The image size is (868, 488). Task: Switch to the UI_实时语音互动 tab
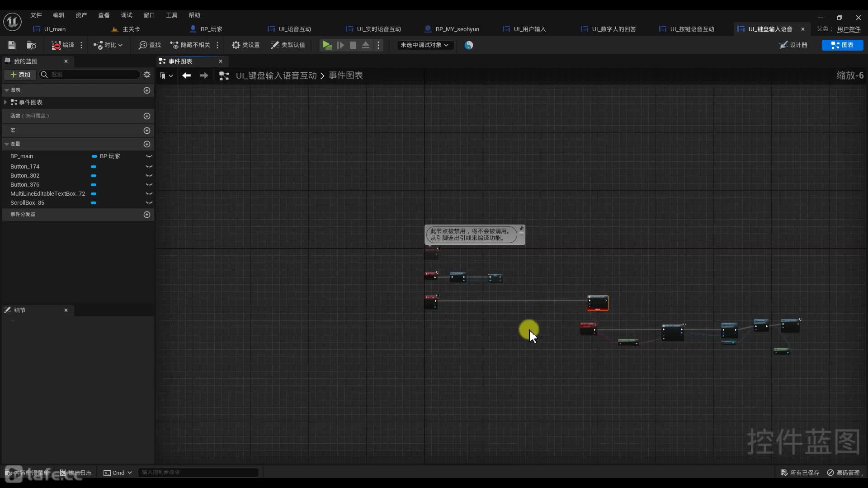pos(378,29)
